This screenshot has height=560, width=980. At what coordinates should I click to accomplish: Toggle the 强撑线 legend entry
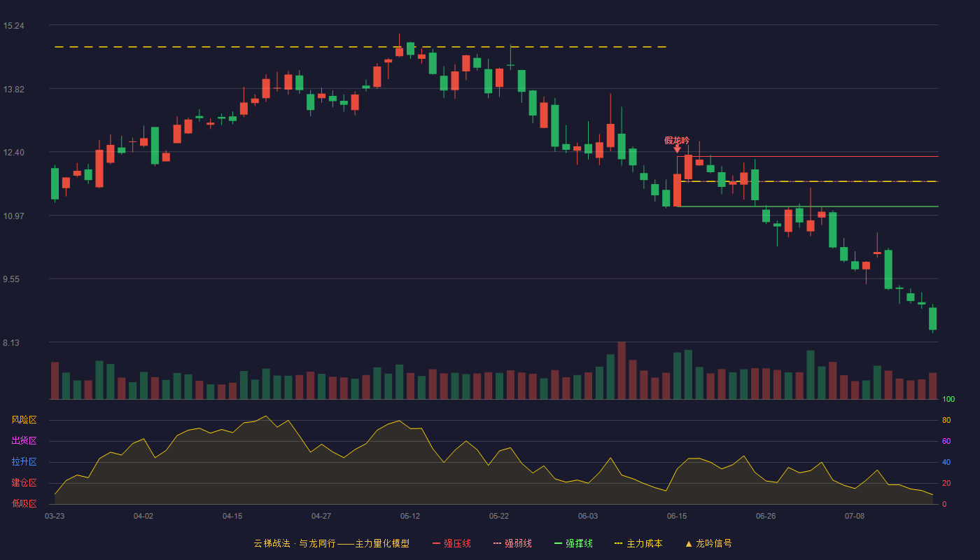(573, 543)
